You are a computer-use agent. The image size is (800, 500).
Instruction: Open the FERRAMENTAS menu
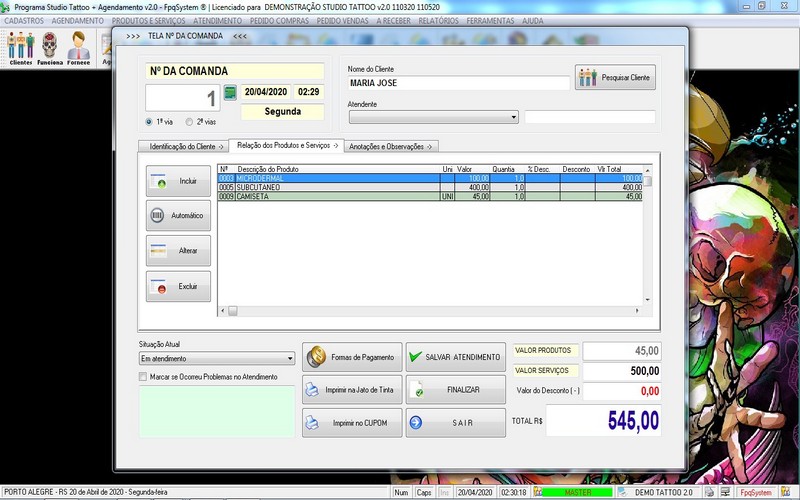tap(490, 21)
